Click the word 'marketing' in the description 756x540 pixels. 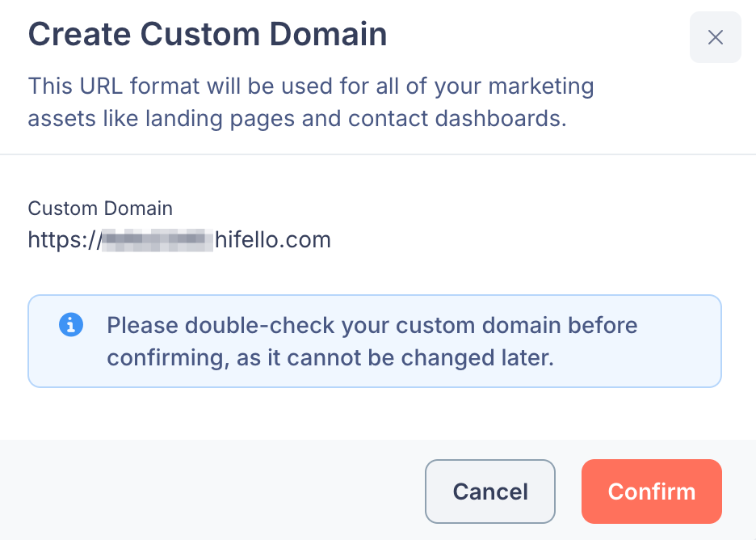pyautogui.click(x=541, y=86)
